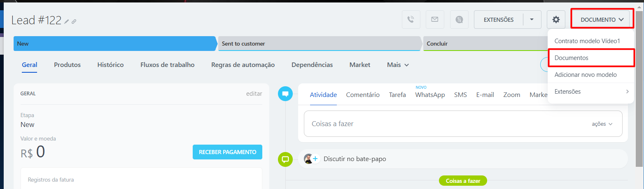Viewport: 644px width, 189px height.
Task: Click the plus icon beside chat avatar
Action: pyautogui.click(x=315, y=159)
